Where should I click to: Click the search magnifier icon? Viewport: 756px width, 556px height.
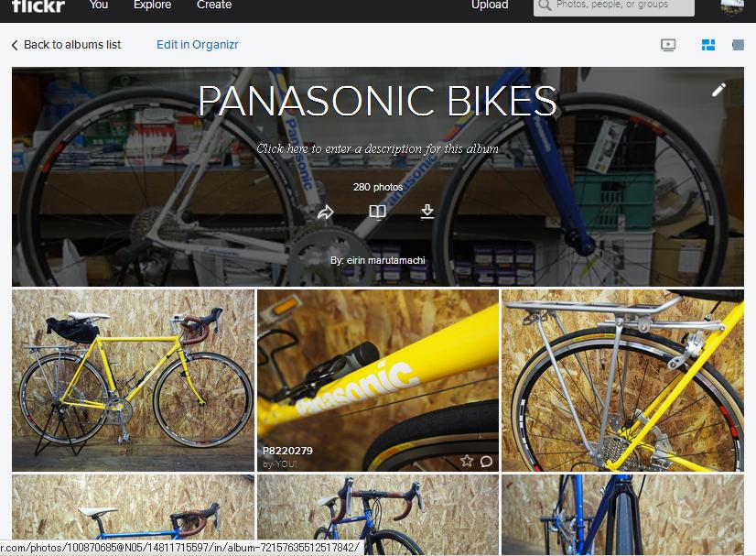coord(545,5)
